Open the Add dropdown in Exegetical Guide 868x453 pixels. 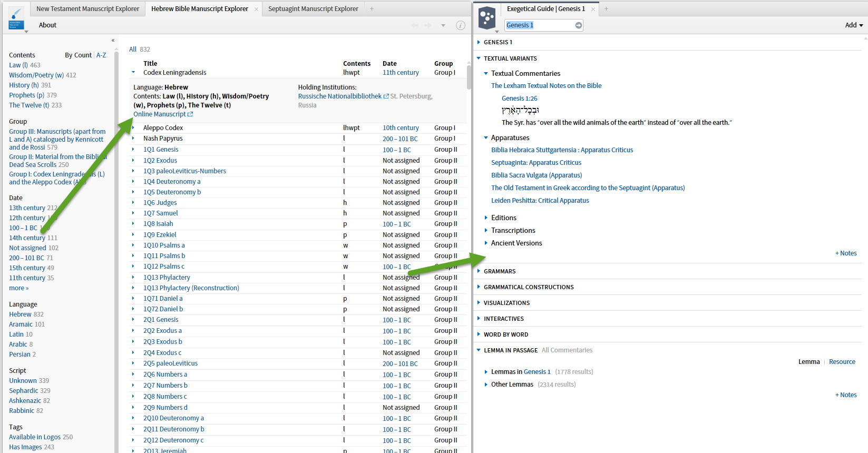(854, 25)
